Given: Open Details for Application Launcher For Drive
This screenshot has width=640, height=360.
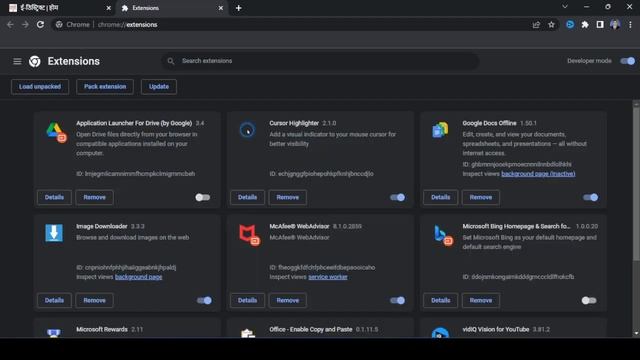Looking at the screenshot, I should click(54, 197).
